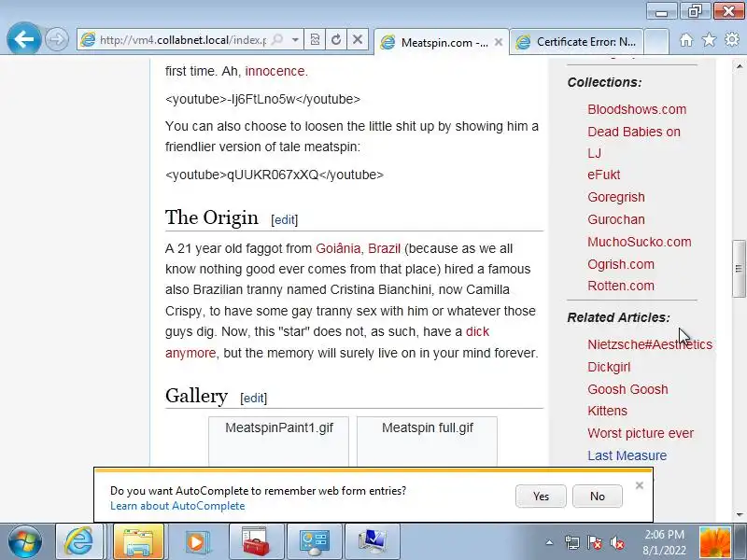Image resolution: width=747 pixels, height=560 pixels.
Task: Open the Bloodshows.com link
Action: coord(637,109)
